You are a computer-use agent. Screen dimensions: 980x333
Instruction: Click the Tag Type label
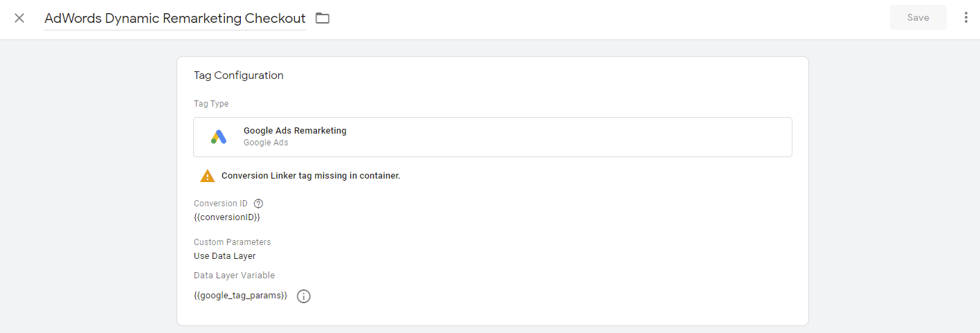pyautogui.click(x=211, y=104)
